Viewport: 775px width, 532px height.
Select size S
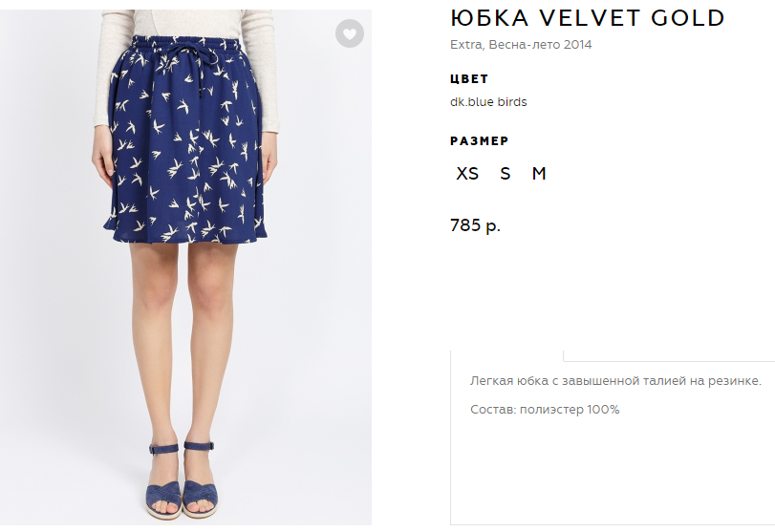click(505, 174)
